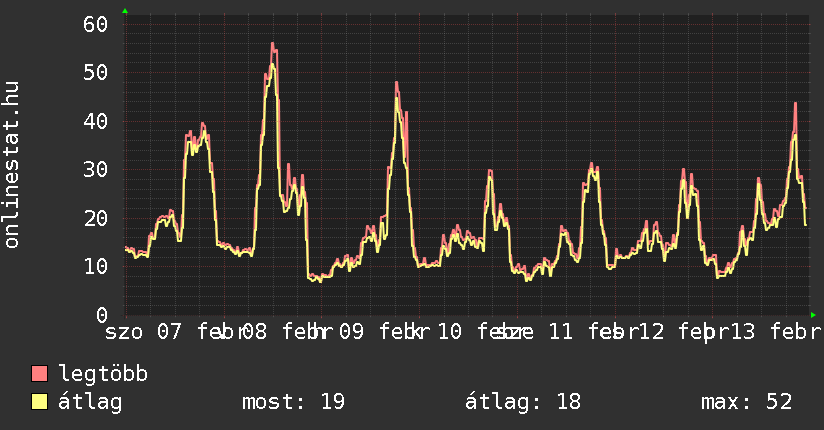Image resolution: width=824 pixels, height=430 pixels.
Task: Click the green arrow at x-axis right end
Action: pos(814,314)
